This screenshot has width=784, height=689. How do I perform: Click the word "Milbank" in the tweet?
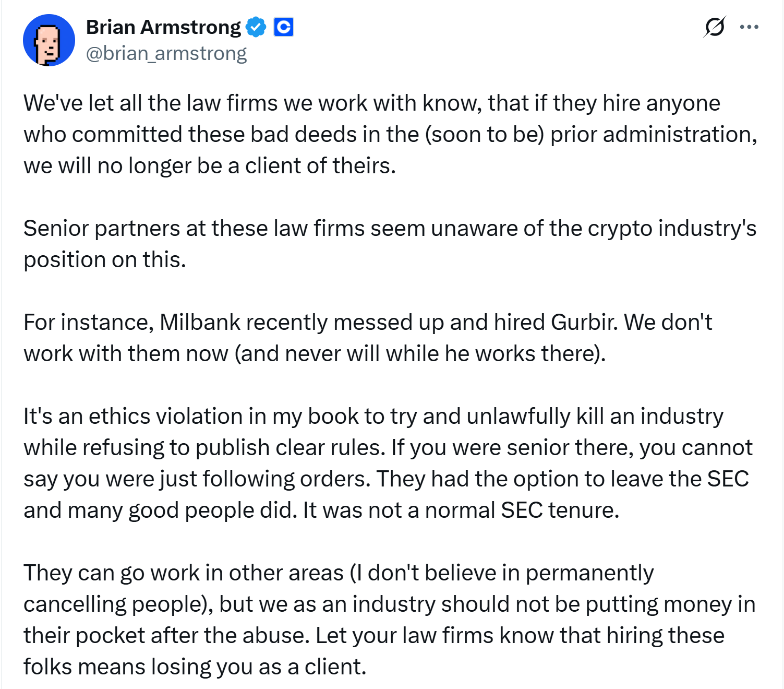click(x=200, y=323)
